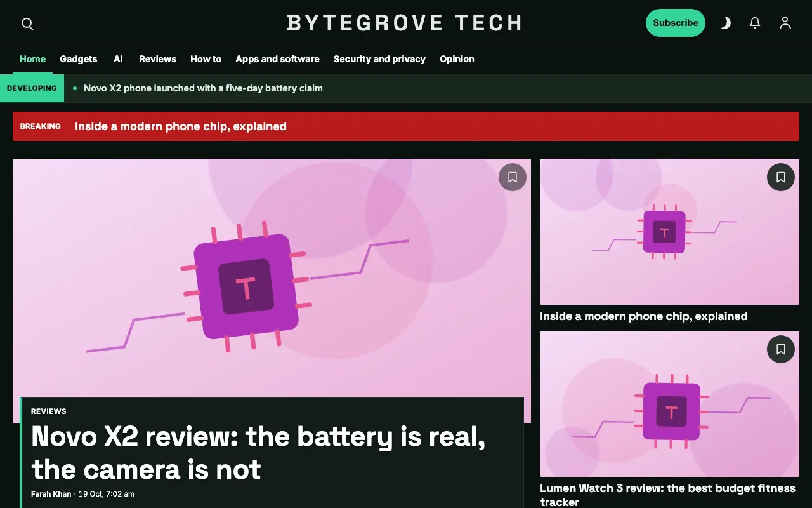Open card title Inside a modern phone chip, explained
812x508 pixels.
click(644, 316)
